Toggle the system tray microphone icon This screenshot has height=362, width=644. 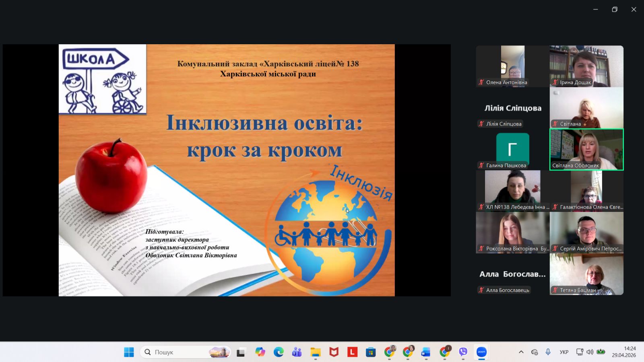click(x=548, y=352)
